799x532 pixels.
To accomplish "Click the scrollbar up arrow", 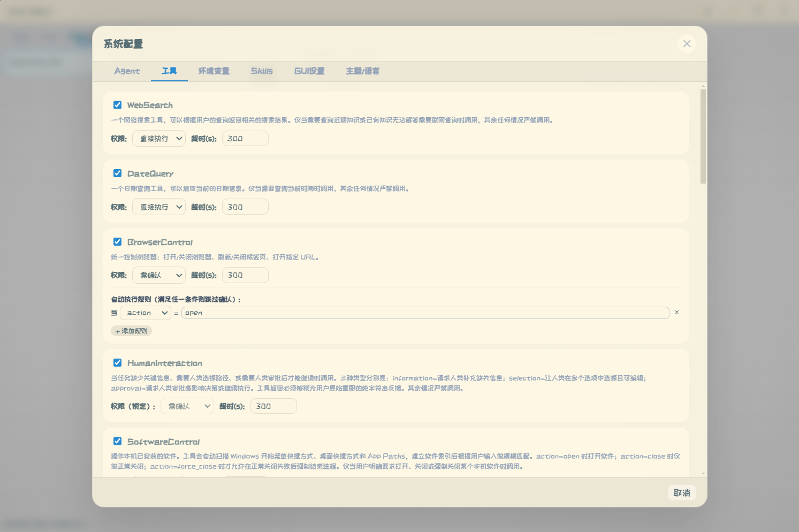I will [x=703, y=86].
